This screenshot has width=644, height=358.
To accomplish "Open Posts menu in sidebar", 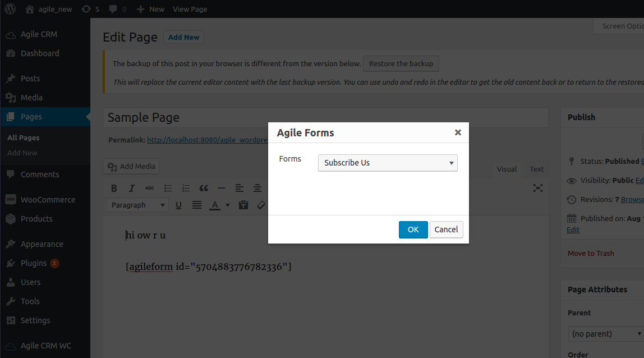I will (45, 78).
